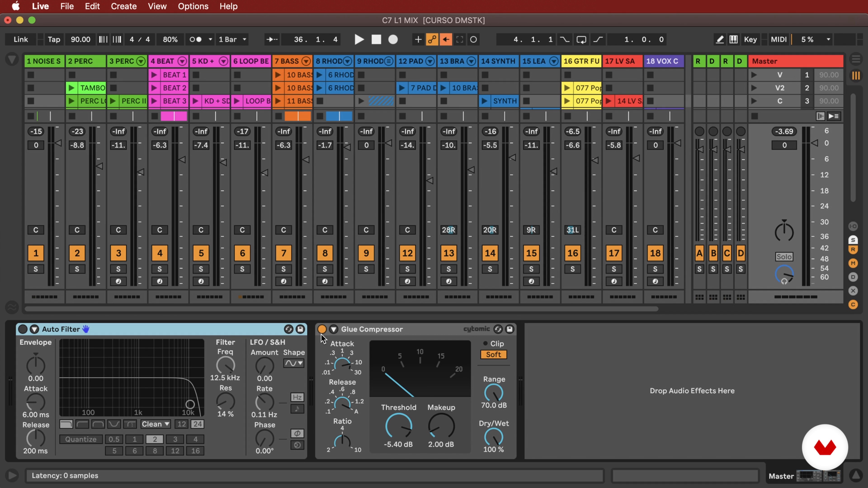This screenshot has width=868, height=488.
Task: Toggle track 1 activator button
Action: click(36, 253)
